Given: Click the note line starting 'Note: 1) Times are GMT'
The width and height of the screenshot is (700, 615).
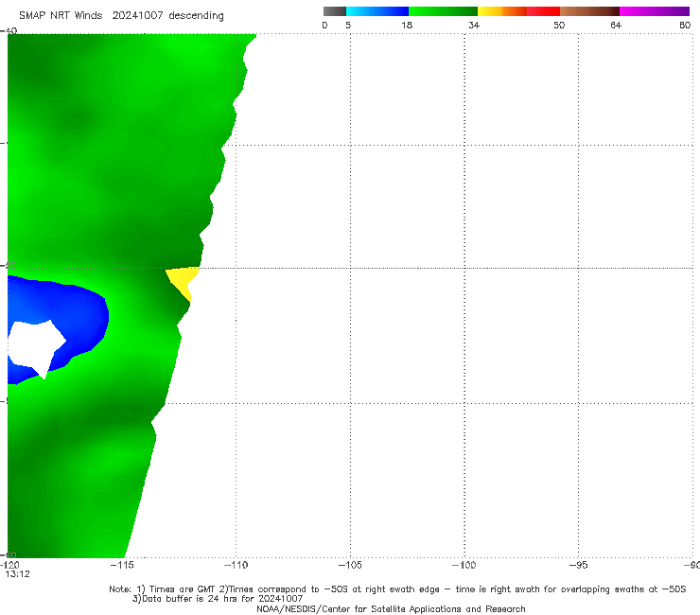Looking at the screenshot, I should [x=397, y=589].
